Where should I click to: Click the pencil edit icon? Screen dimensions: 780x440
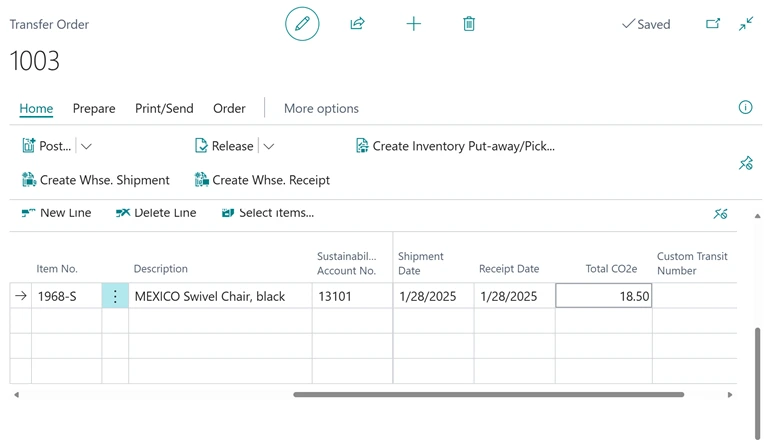pyautogui.click(x=302, y=24)
